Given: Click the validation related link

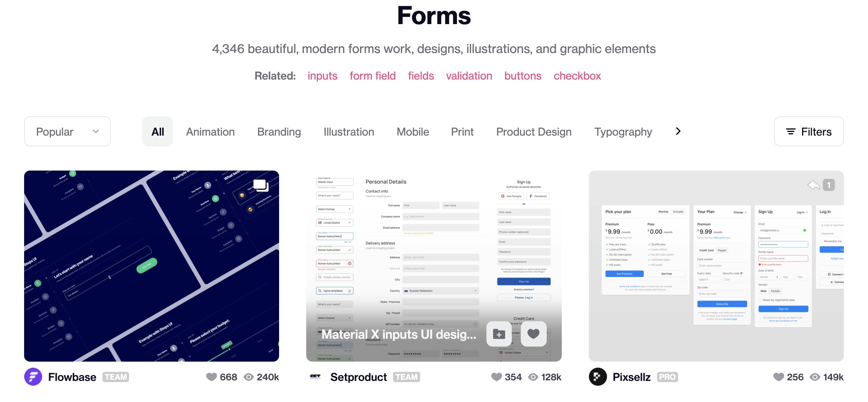Looking at the screenshot, I should pos(469,76).
